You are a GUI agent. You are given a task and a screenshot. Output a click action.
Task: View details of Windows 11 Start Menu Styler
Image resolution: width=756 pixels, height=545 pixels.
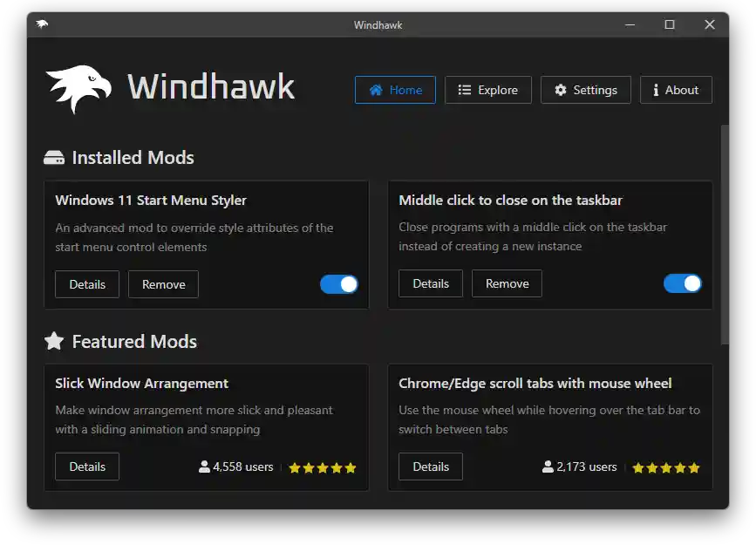(86, 283)
